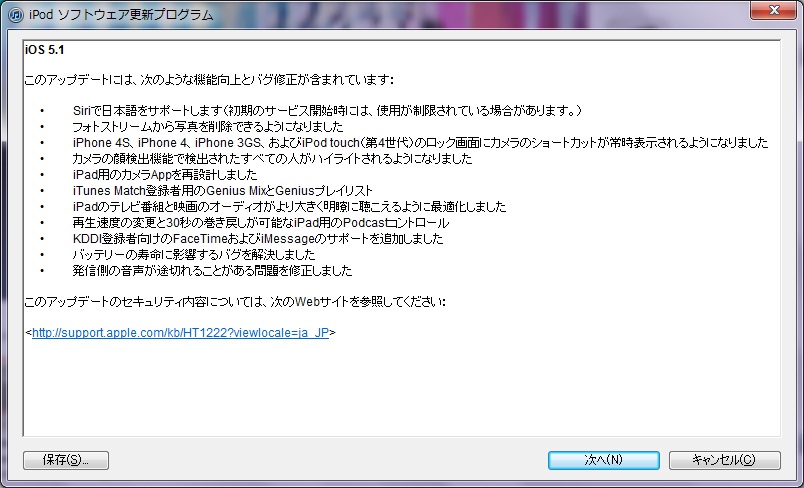Close the iPod software update dialog
Image resolution: width=804 pixels, height=488 pixels.
coord(773,10)
